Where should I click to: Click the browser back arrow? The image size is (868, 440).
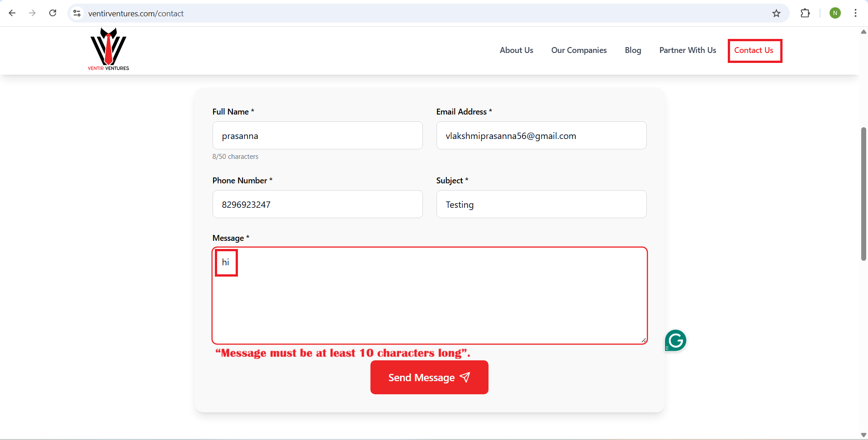(x=12, y=13)
